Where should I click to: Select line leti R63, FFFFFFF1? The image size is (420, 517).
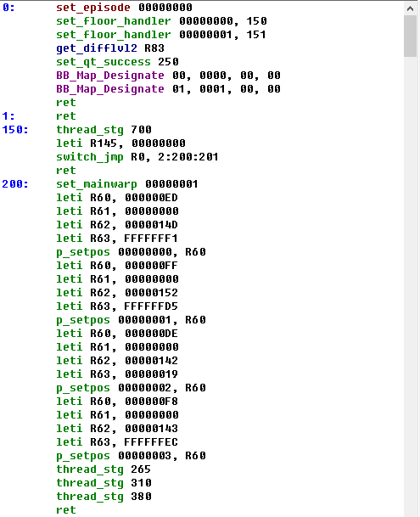[x=117, y=239]
